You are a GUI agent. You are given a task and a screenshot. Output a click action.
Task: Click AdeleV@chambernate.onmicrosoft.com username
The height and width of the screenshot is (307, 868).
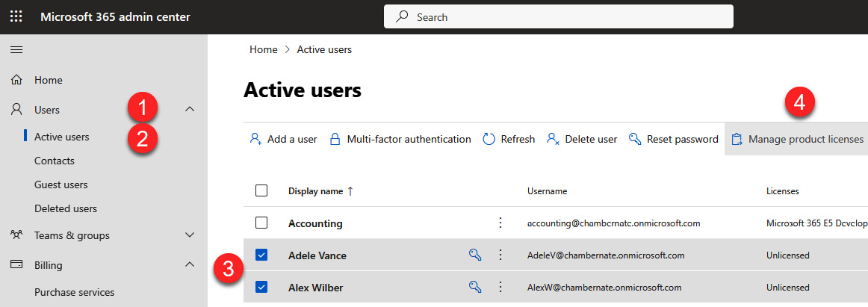pyautogui.click(x=606, y=255)
